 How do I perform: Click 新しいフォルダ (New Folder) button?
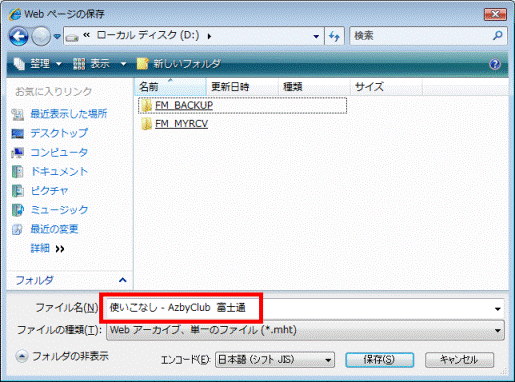pyautogui.click(x=179, y=63)
